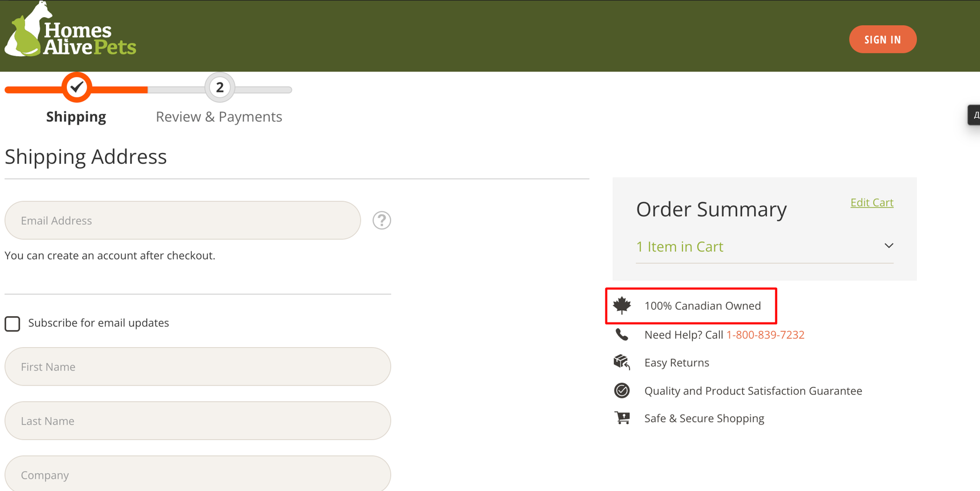This screenshot has width=980, height=491.
Task: Call the 1-800-839-7232 phone link
Action: click(765, 335)
